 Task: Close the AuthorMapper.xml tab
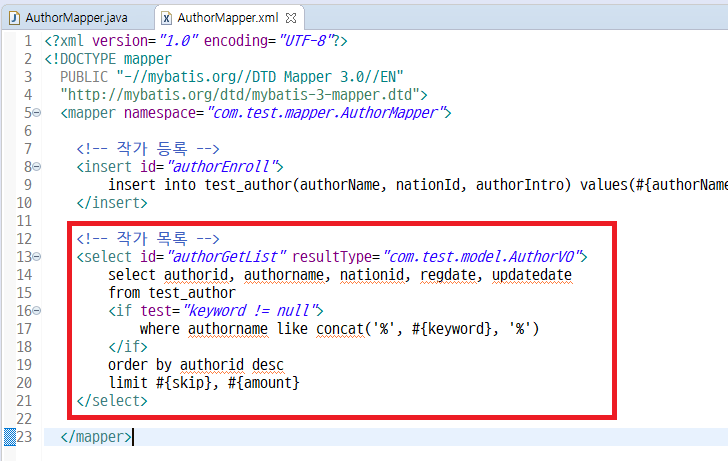click(291, 18)
